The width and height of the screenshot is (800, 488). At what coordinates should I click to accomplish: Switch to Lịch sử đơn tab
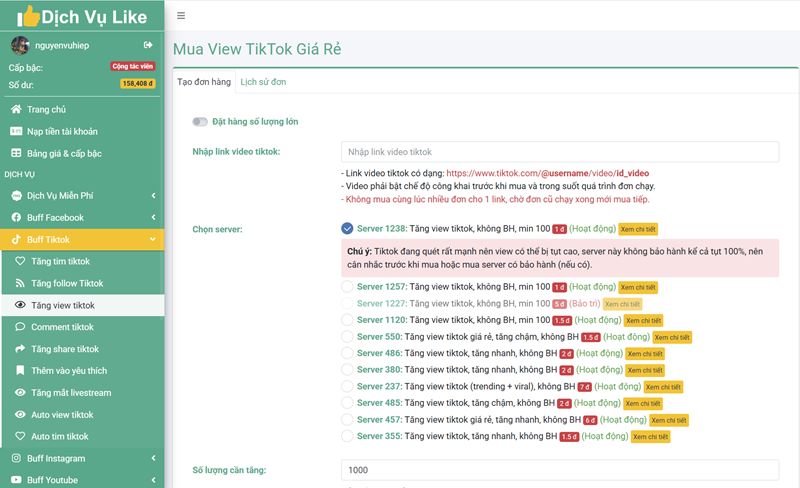coord(263,82)
